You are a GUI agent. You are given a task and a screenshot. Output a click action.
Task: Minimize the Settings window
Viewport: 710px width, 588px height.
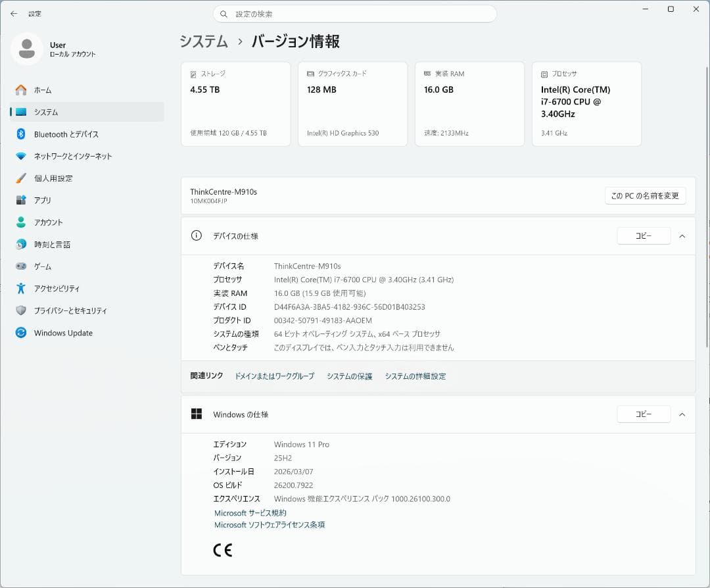pos(646,9)
